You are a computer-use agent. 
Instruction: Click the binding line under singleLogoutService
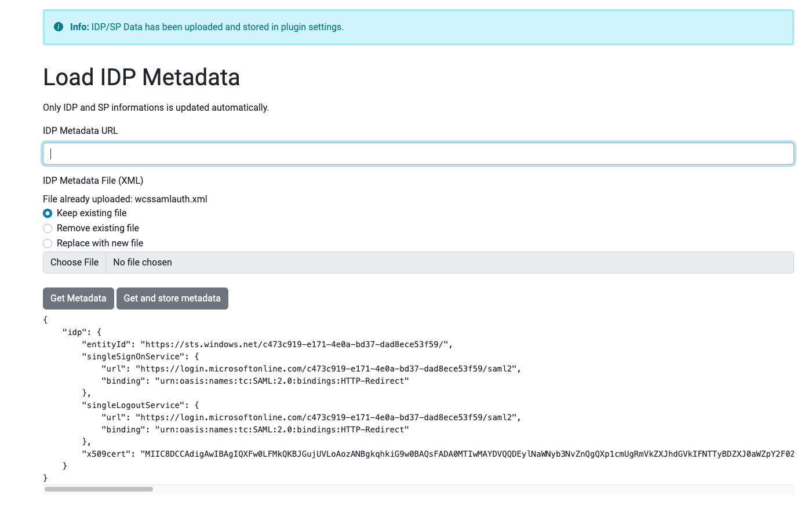coord(255,429)
